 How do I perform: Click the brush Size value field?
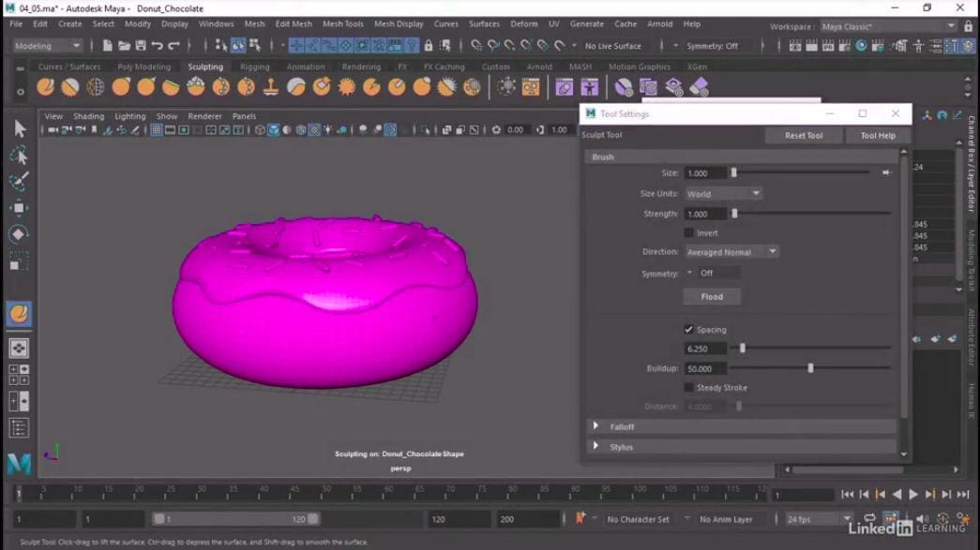705,173
